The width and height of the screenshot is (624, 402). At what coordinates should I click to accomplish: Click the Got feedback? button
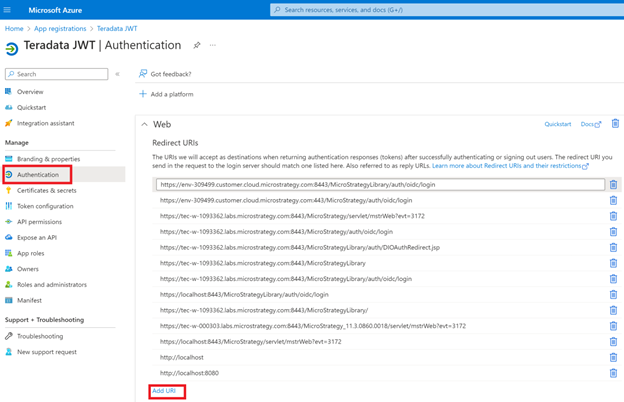point(165,74)
